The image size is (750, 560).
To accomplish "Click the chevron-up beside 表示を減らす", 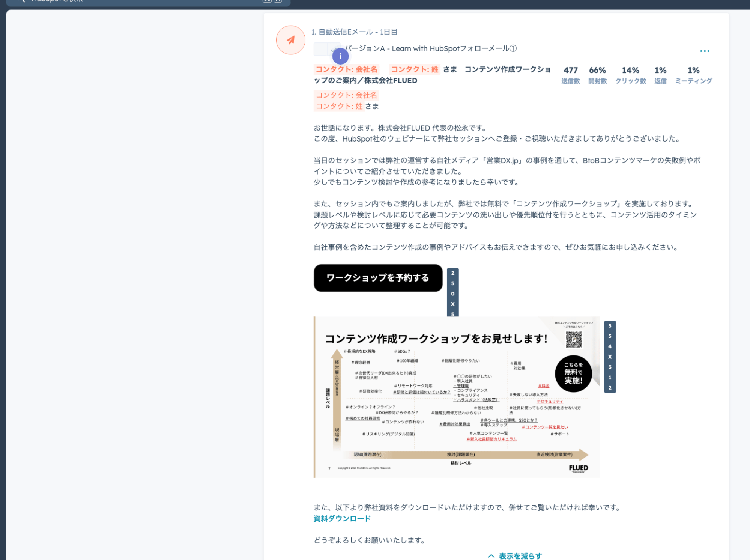I will (x=491, y=556).
